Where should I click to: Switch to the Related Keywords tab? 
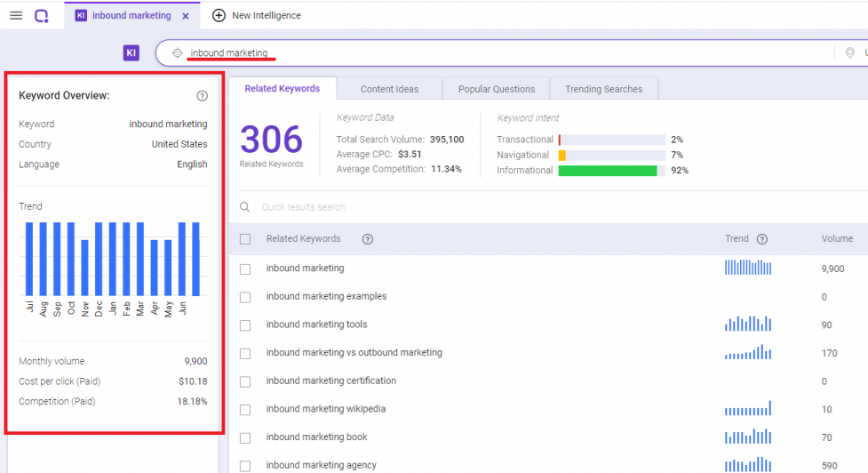(283, 89)
